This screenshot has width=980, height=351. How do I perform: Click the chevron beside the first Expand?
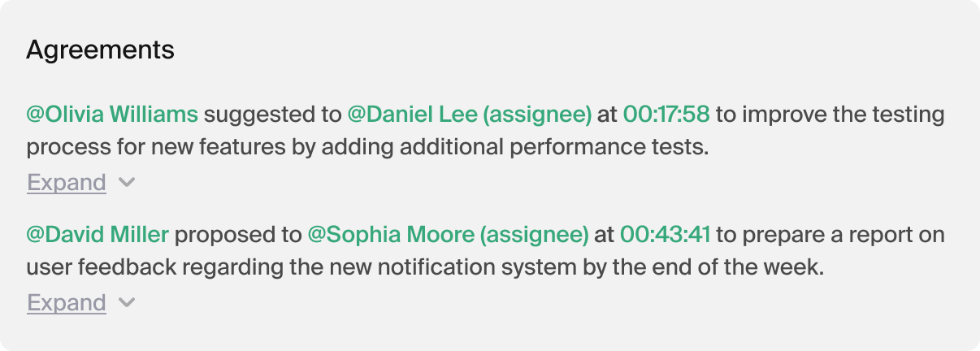click(126, 182)
